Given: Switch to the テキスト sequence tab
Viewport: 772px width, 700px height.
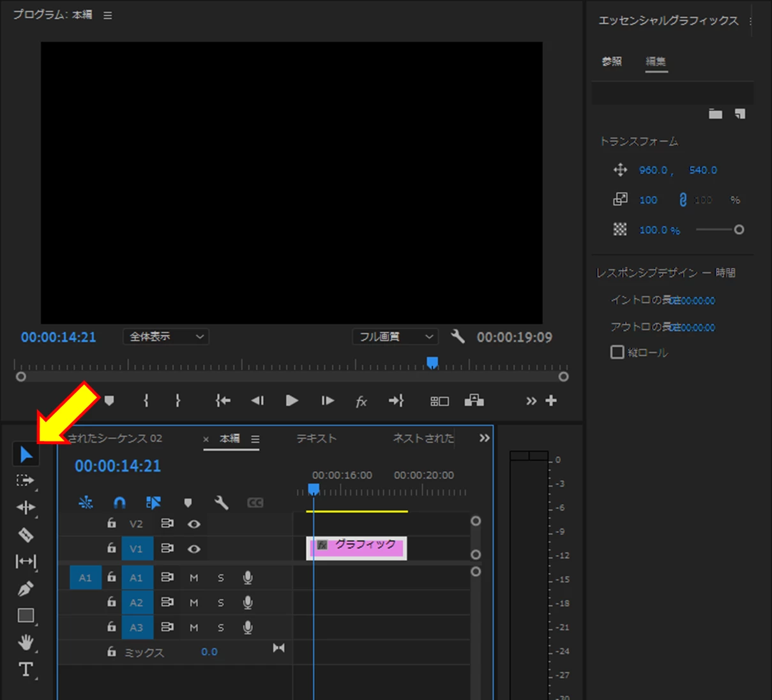Looking at the screenshot, I should click(316, 438).
